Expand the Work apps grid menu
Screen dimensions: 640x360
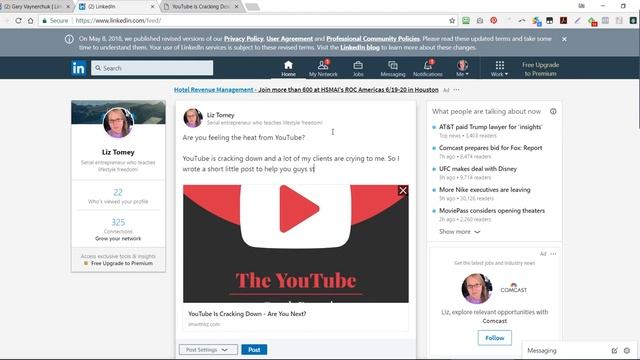click(500, 68)
